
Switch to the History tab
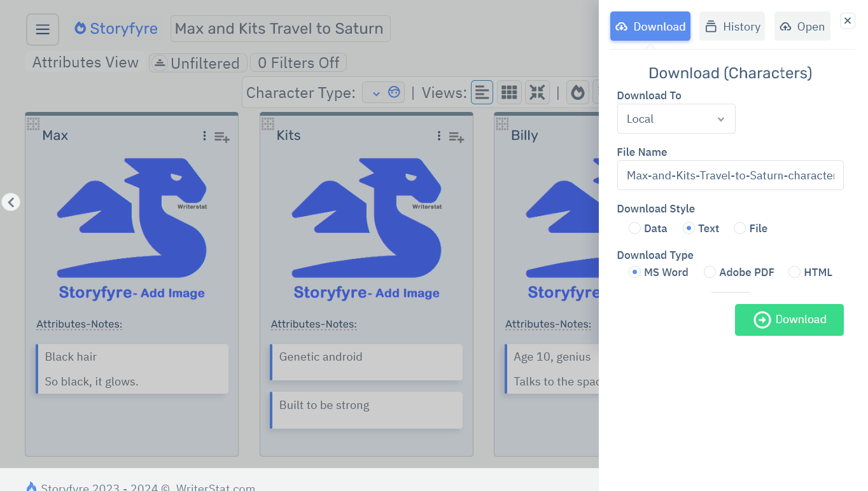(732, 26)
